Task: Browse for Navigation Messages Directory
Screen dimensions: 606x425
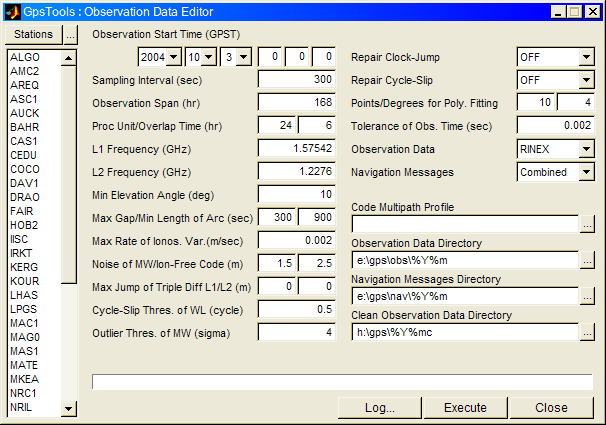Action: click(x=587, y=296)
